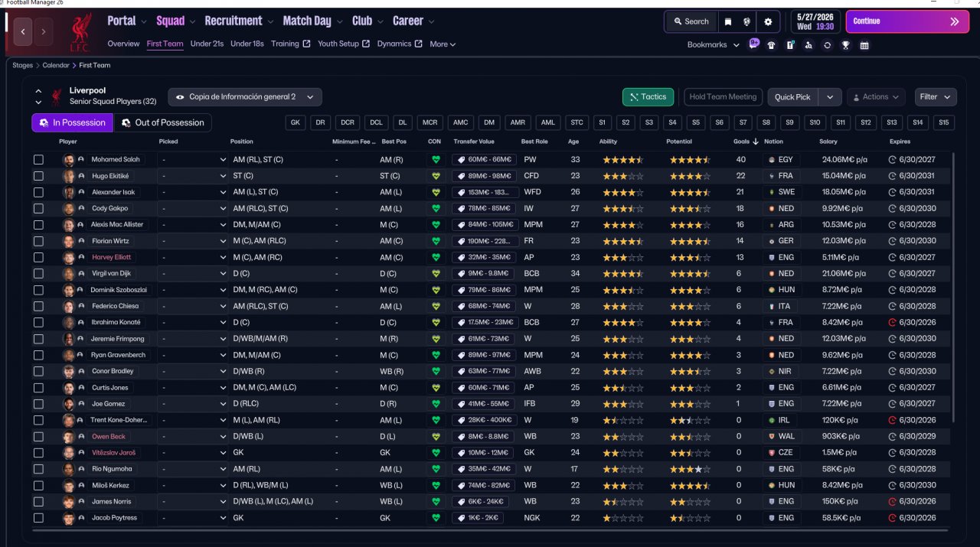Click contract expiry icon for James Norris
Image resolution: width=980 pixels, height=547 pixels.
(892, 501)
